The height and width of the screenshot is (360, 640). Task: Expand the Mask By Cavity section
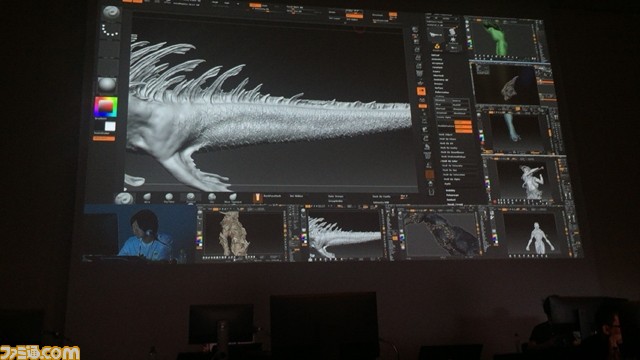[x=449, y=148]
